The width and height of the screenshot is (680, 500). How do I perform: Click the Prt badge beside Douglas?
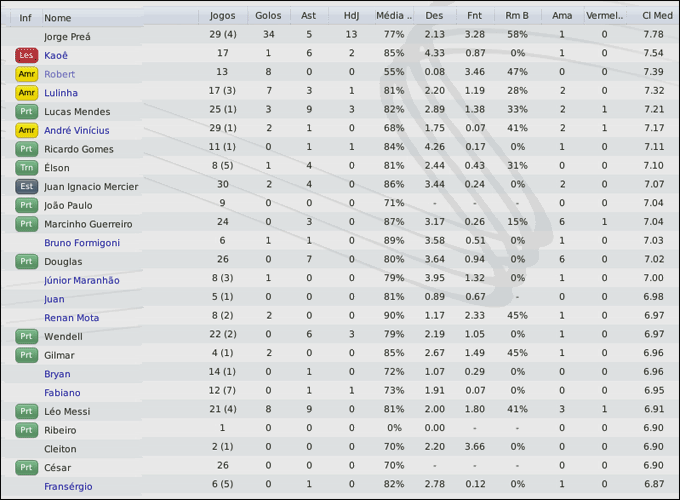(x=26, y=261)
